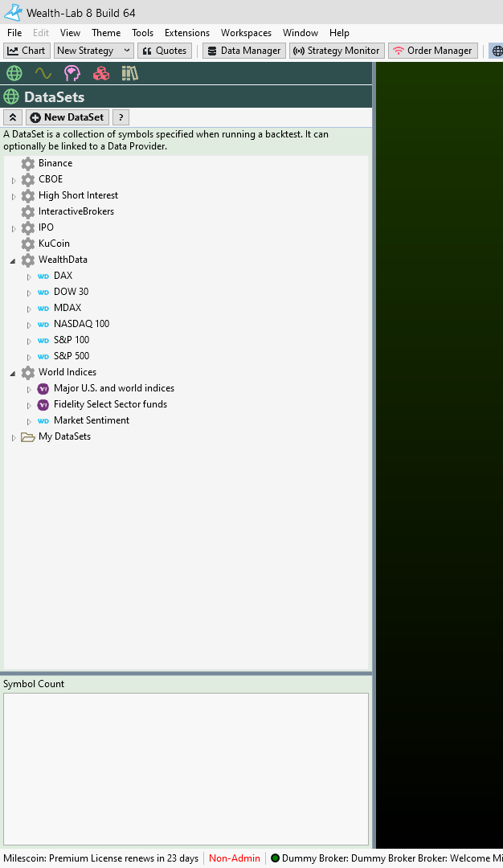The image size is (503, 868).
Task: Open the Workspaces menu
Action: tap(246, 33)
